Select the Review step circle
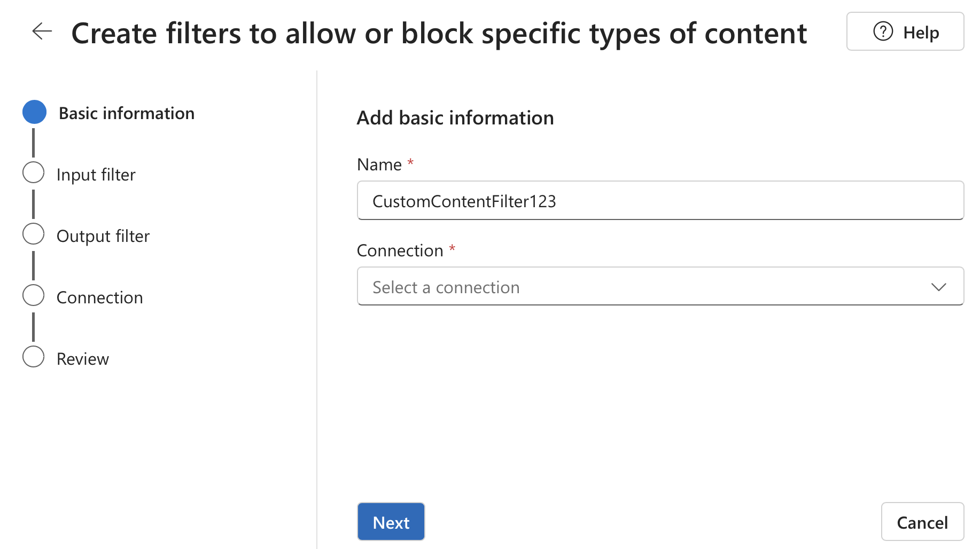This screenshot has width=980, height=549. click(x=34, y=357)
